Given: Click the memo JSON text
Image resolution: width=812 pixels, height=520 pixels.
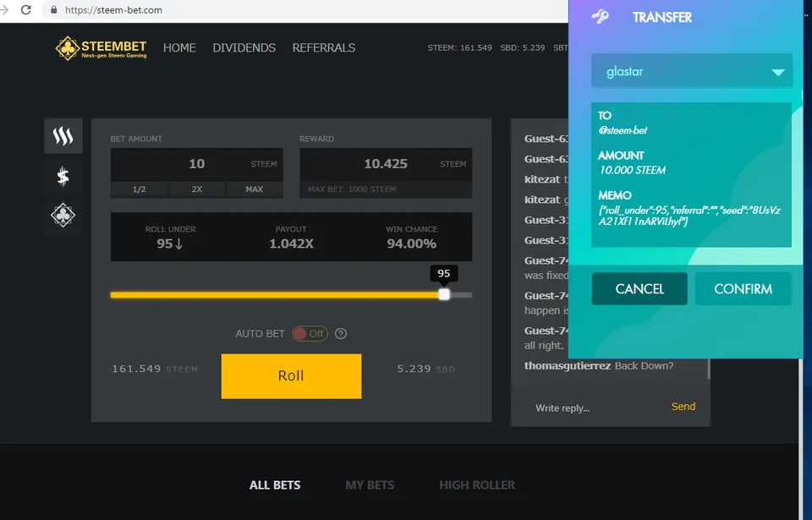Looking at the screenshot, I should [x=690, y=216].
